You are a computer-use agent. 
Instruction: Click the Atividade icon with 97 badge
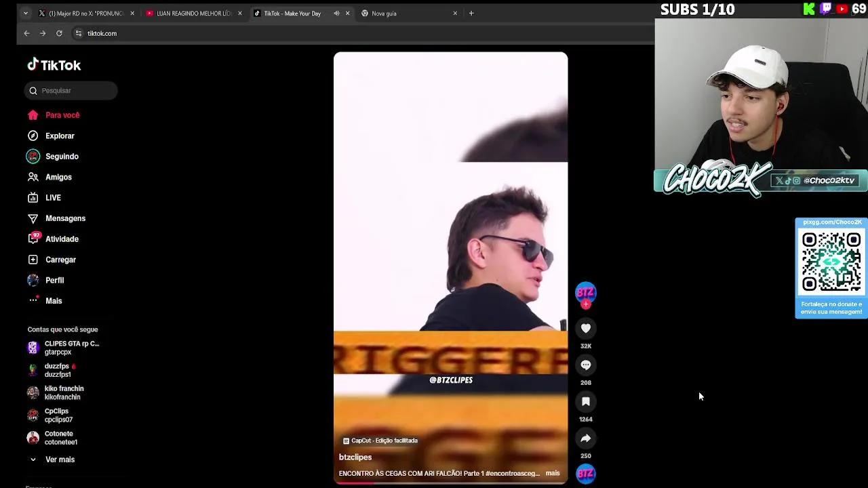point(33,239)
